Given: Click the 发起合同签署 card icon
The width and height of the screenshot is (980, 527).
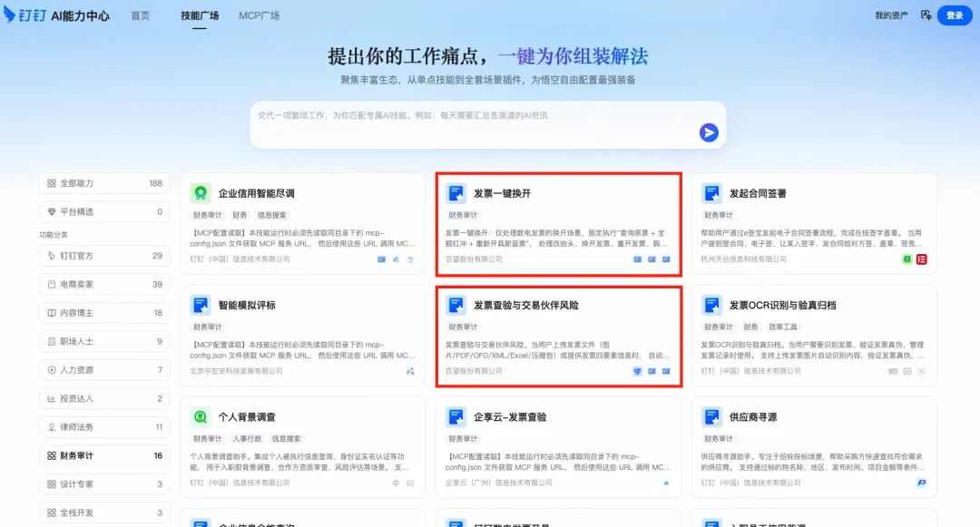Looking at the screenshot, I should point(711,193).
